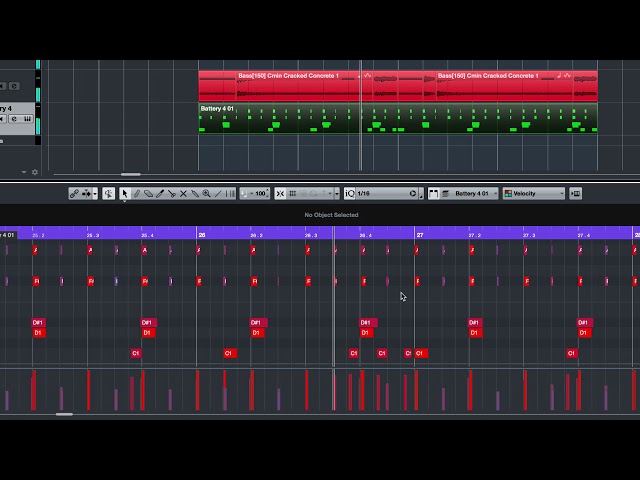Apply quantize with the circular arrow icon
This screenshot has height=480, width=640.
[413, 193]
